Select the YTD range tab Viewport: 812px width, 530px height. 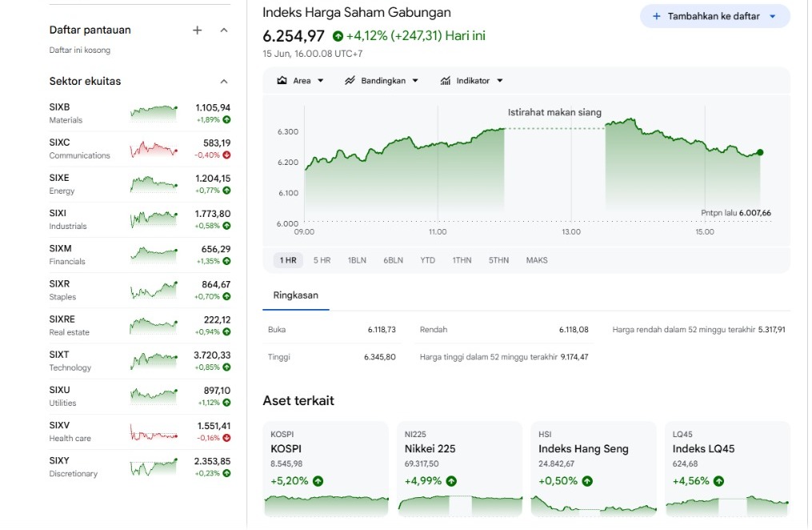tap(427, 260)
